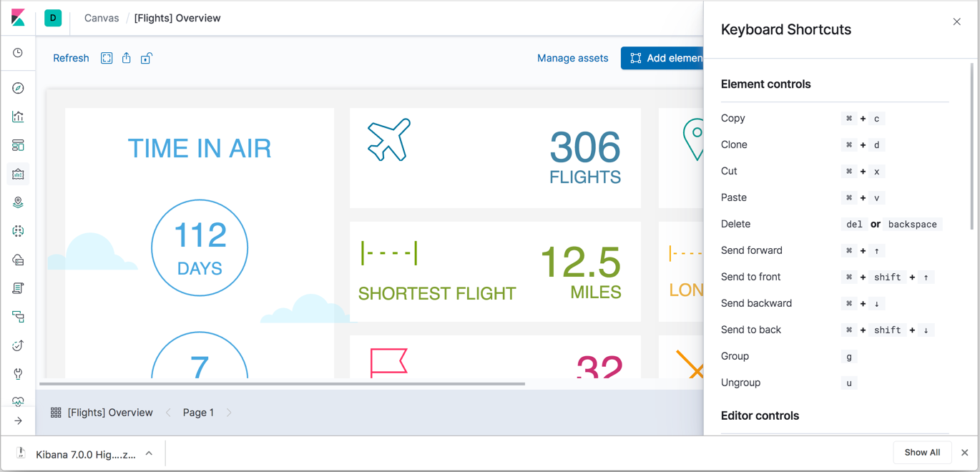Screen dimensions: 980x472
Task: Open Machine Learning in the sidebar
Action: pyautogui.click(x=18, y=231)
